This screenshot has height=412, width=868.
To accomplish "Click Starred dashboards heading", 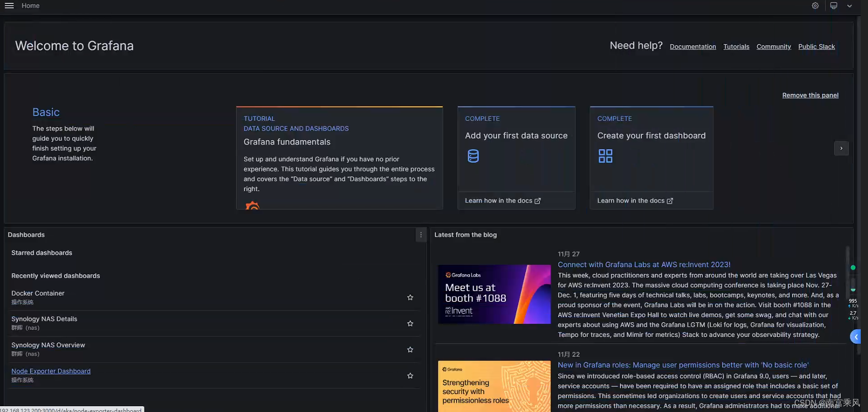I will [42, 253].
